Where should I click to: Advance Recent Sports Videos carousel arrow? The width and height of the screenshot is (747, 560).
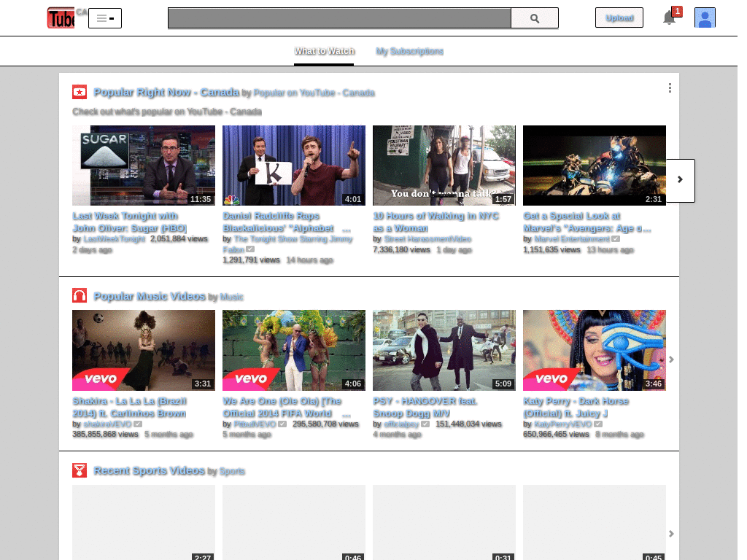(671, 534)
